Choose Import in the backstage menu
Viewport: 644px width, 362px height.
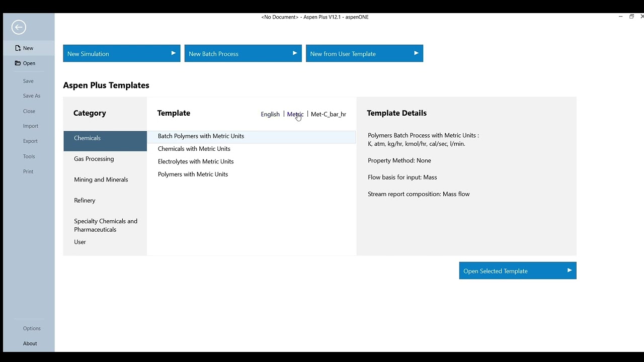point(31,126)
